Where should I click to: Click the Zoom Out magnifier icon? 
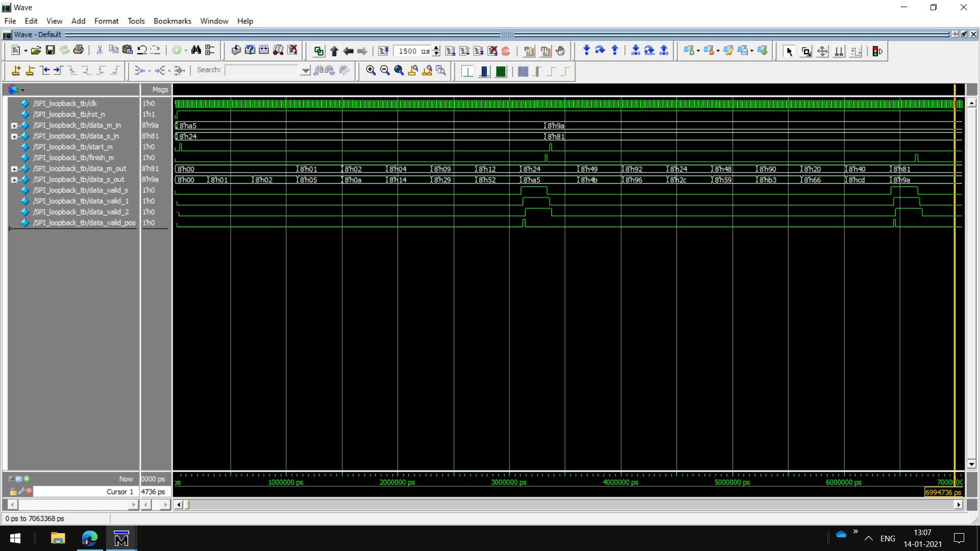pos(385,71)
